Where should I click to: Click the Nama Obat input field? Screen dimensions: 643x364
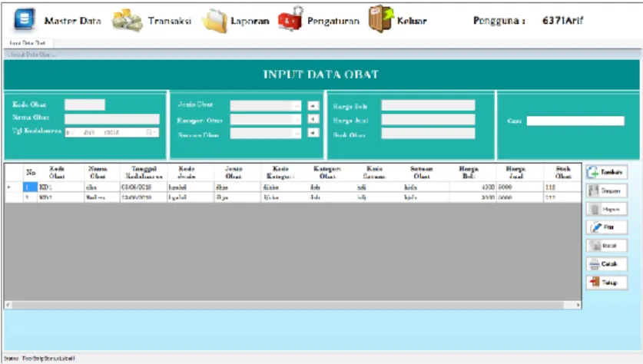(112, 119)
